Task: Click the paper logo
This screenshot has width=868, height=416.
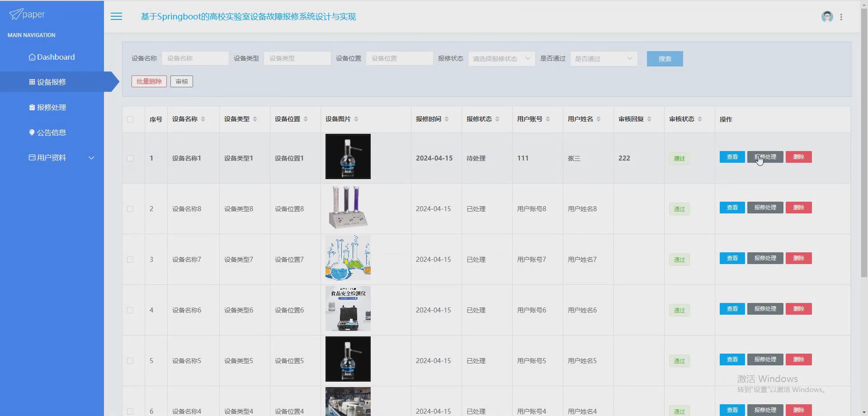Action: click(27, 14)
